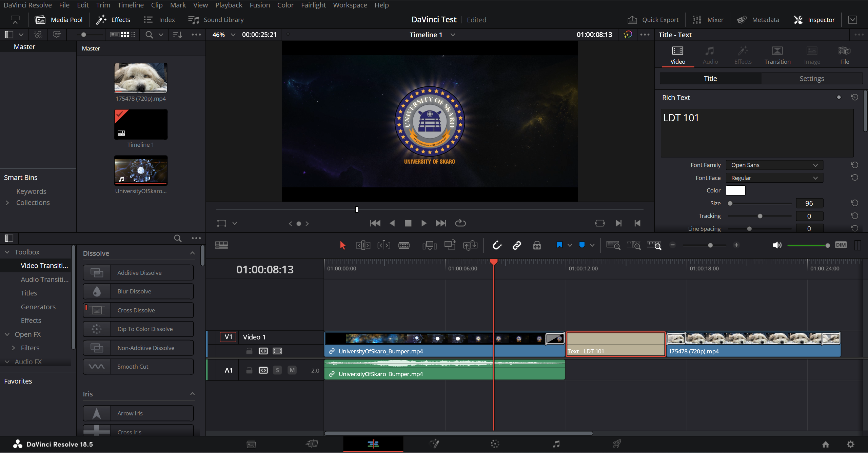The height and width of the screenshot is (453, 868).
Task: Click Insert Clip icon in timeline toolbar
Action: [430, 245]
